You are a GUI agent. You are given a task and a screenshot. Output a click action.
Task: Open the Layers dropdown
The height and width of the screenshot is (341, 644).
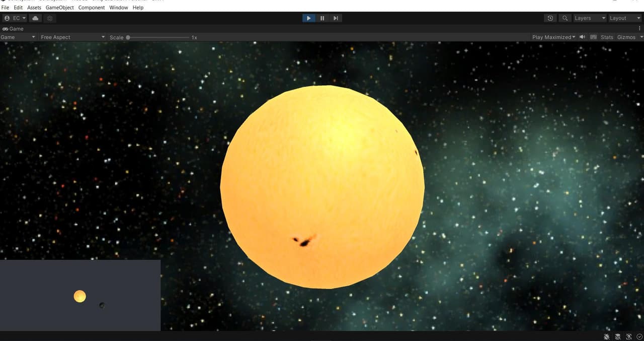tap(590, 18)
